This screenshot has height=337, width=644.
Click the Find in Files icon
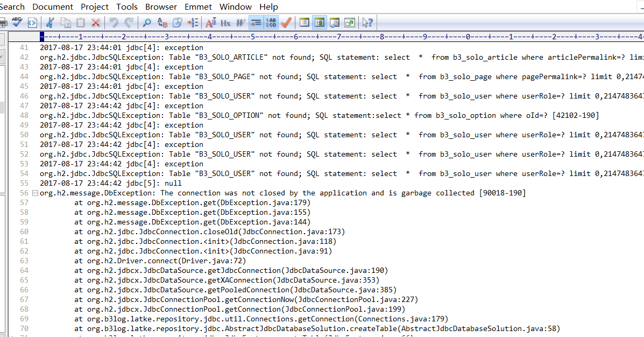(178, 23)
